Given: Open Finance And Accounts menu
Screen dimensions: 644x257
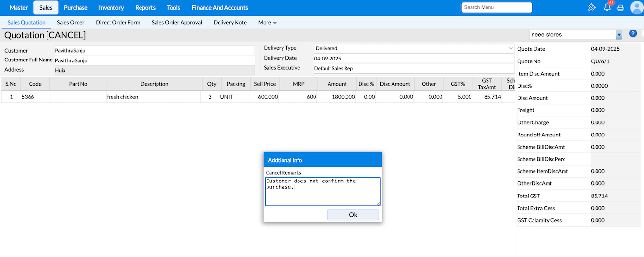Looking at the screenshot, I should [x=220, y=8].
